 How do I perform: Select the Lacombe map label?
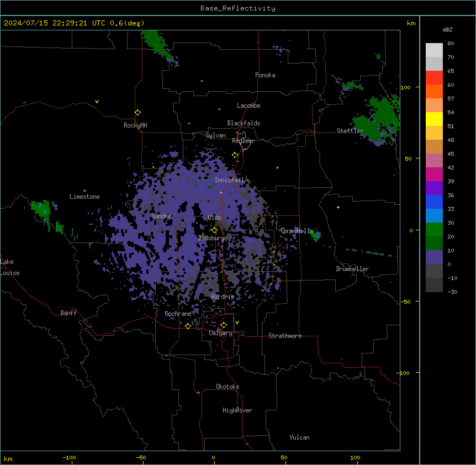point(248,105)
